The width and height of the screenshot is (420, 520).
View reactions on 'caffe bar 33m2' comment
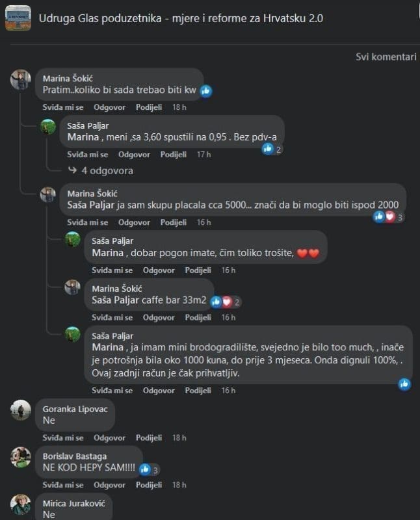pyautogui.click(x=222, y=302)
